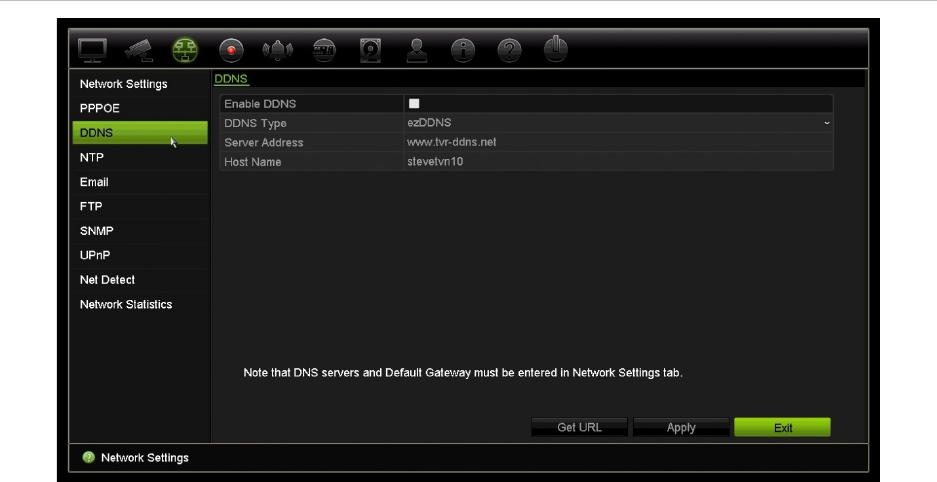Open the Device management keyboard icon
The height and width of the screenshot is (482, 937).
coord(324,50)
